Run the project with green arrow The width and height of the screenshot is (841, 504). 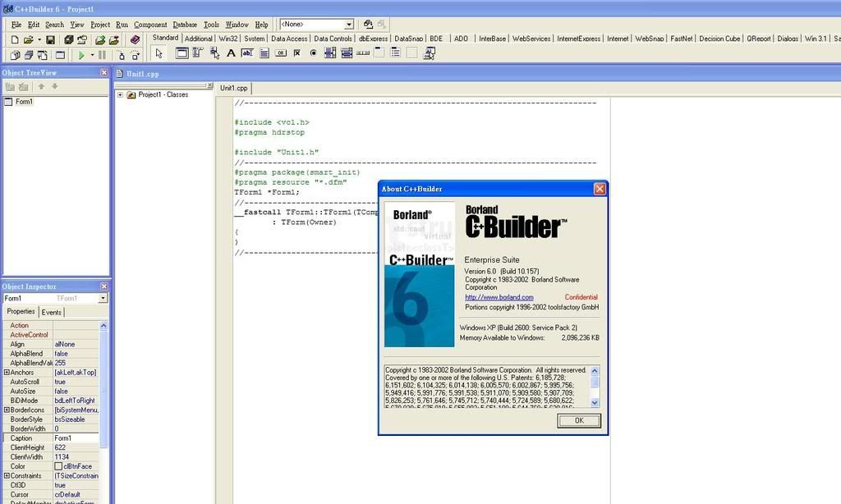[81, 55]
